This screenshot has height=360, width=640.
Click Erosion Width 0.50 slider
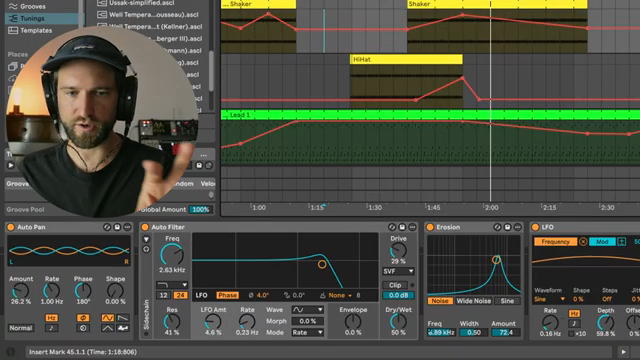(x=473, y=333)
